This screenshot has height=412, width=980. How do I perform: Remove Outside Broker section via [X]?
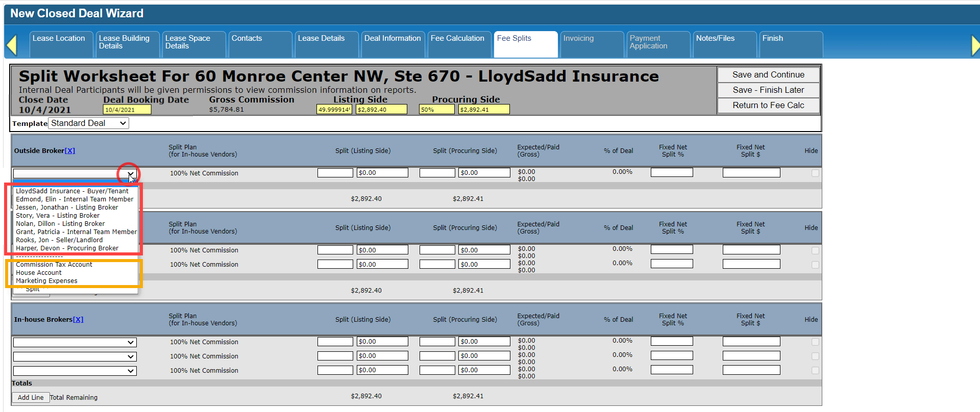point(70,151)
